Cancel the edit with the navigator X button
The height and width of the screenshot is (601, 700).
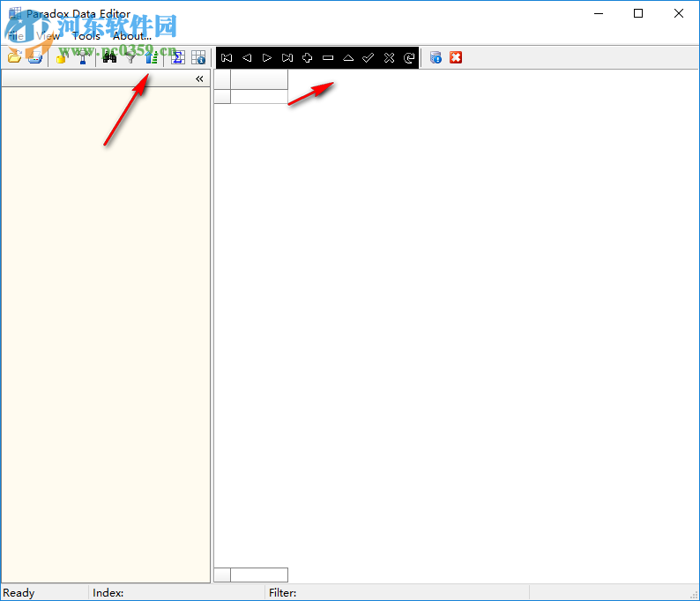[x=389, y=58]
